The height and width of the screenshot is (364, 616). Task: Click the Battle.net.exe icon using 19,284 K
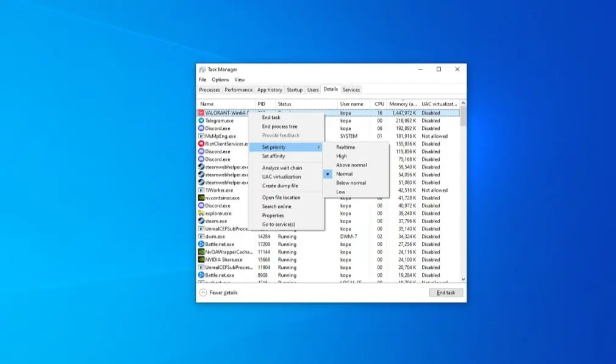(201, 275)
